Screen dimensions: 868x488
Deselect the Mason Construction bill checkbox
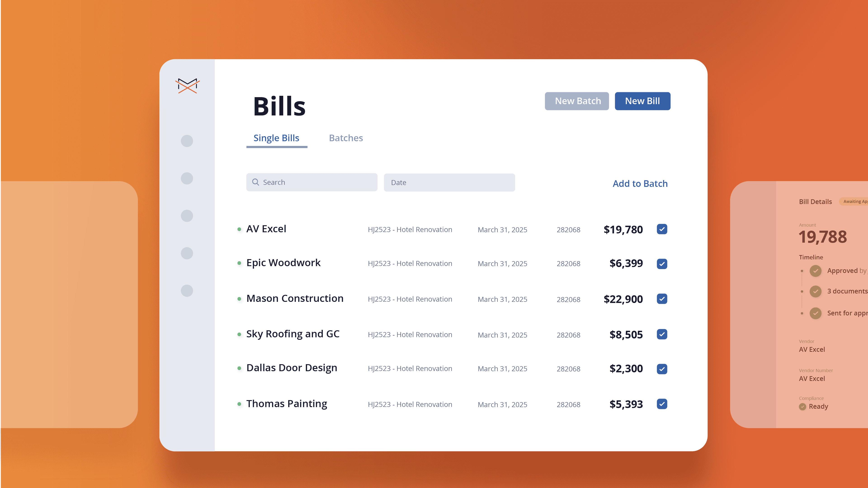pyautogui.click(x=662, y=299)
